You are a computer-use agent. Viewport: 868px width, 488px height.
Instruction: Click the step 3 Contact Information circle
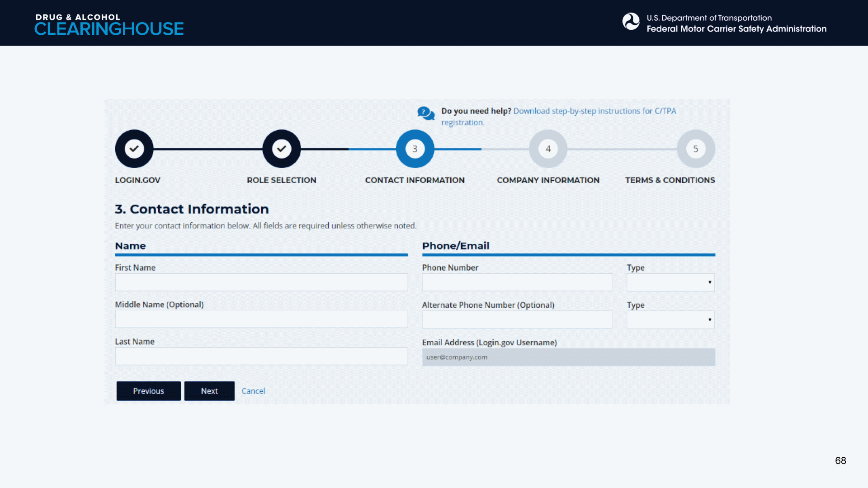pos(415,149)
